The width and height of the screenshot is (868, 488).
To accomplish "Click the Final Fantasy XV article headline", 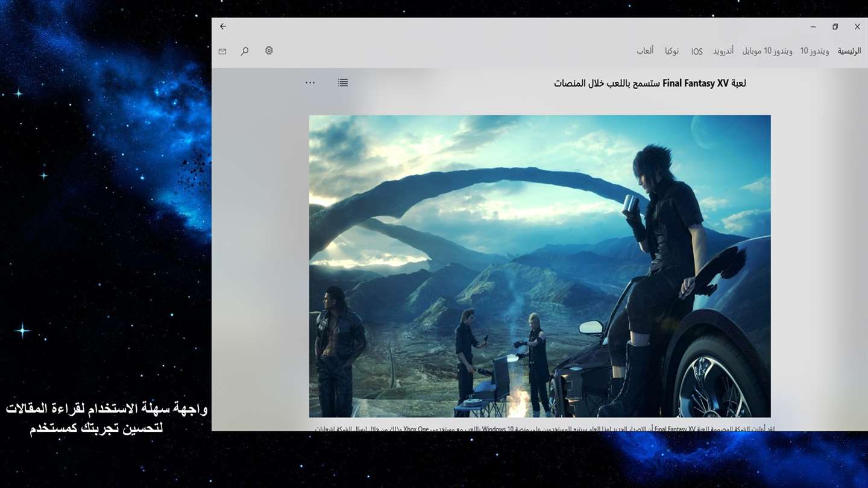I will [x=650, y=83].
